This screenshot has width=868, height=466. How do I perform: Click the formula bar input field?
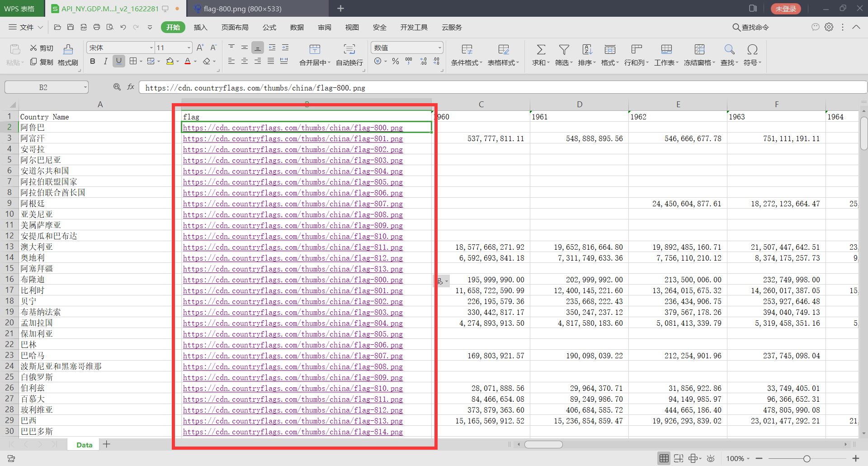pyautogui.click(x=503, y=87)
